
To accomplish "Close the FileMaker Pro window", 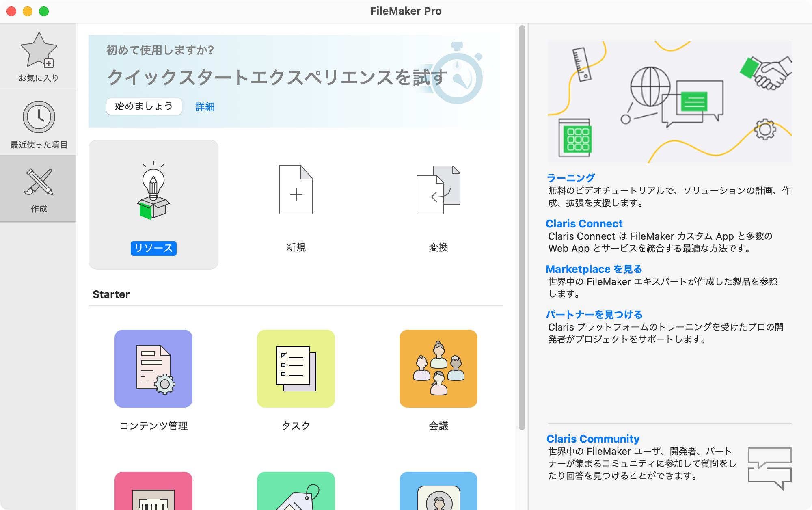I will pos(11,11).
